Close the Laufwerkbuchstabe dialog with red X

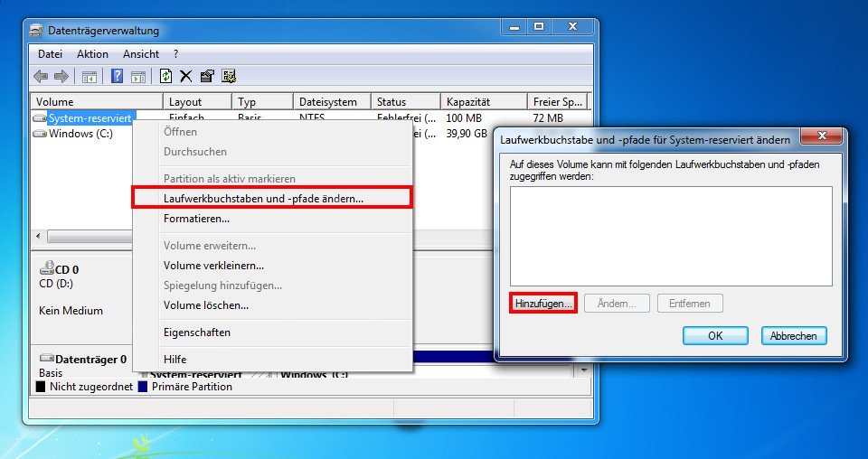[822, 136]
